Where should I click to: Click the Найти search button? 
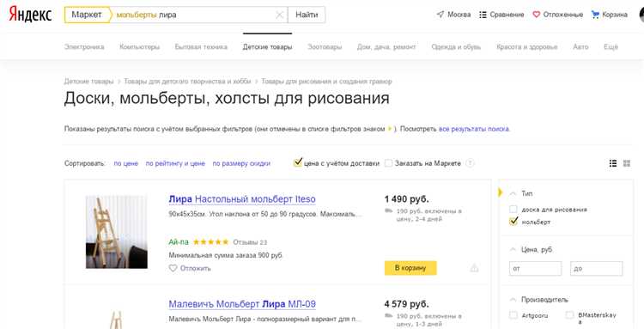tap(307, 15)
